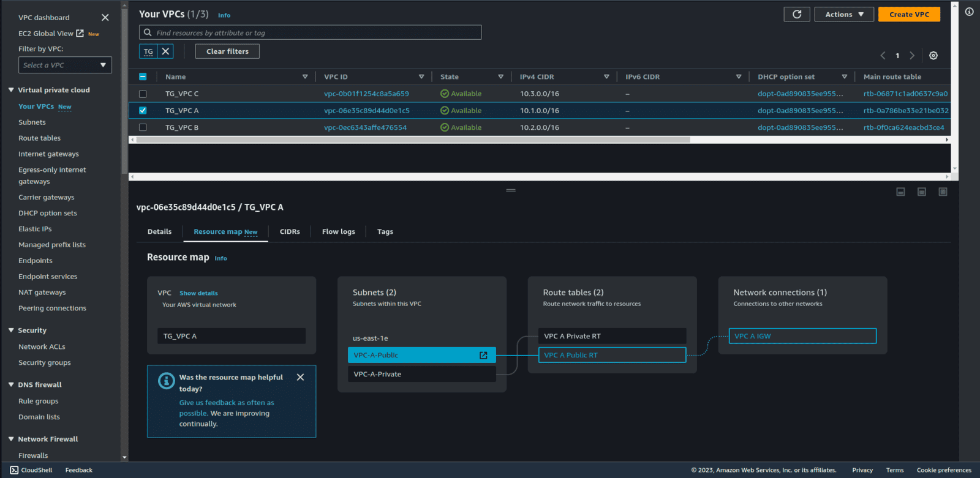Remove the TG filter tag
Image resolution: width=980 pixels, height=478 pixels.
pyautogui.click(x=165, y=51)
